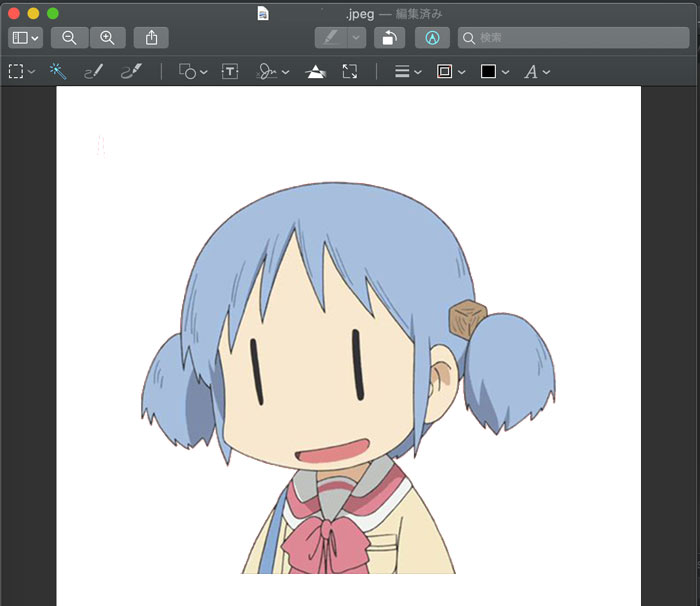Choose the Sketch pen tool
The image size is (700, 606).
93,72
